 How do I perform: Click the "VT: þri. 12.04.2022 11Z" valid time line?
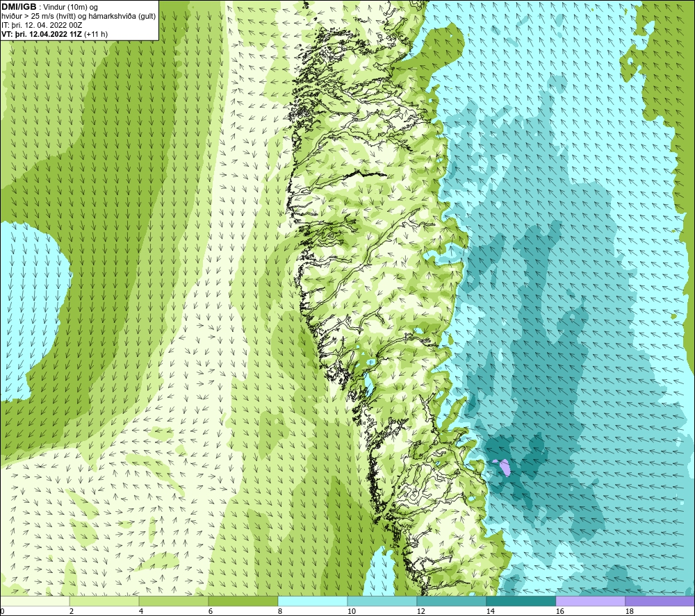41,33
